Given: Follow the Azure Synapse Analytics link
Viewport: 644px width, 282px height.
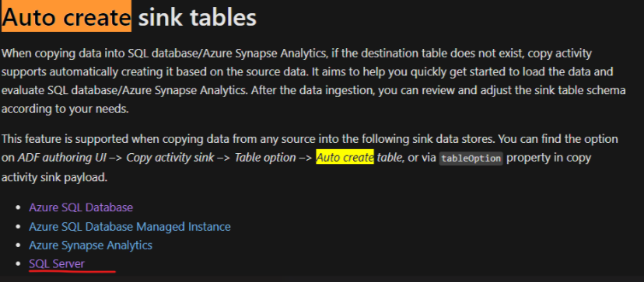Looking at the screenshot, I should [x=90, y=245].
